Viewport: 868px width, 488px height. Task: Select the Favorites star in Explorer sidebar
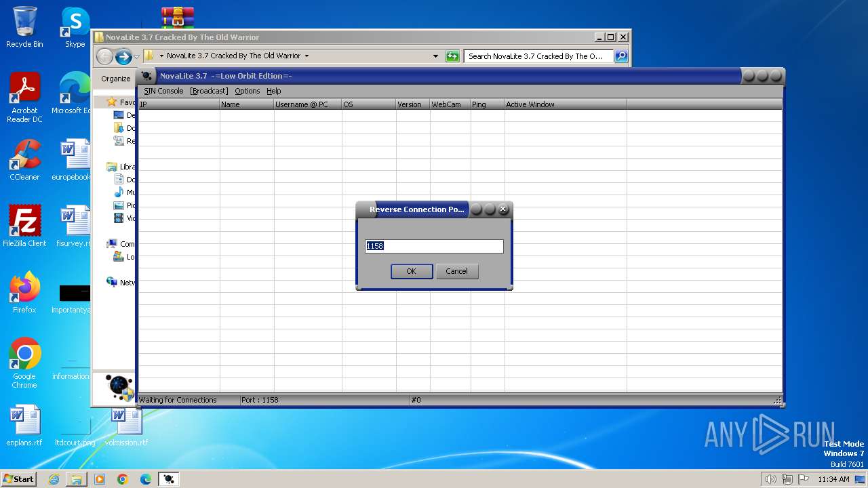click(112, 102)
